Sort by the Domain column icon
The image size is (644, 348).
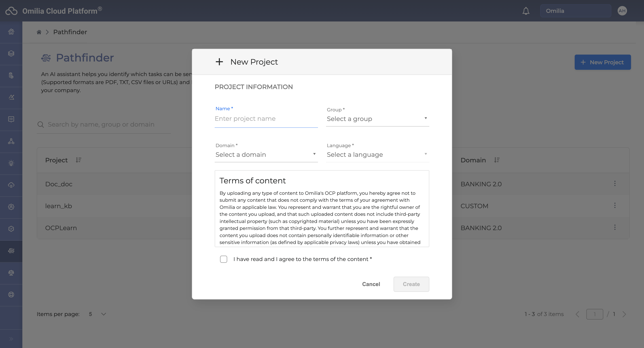(x=497, y=160)
